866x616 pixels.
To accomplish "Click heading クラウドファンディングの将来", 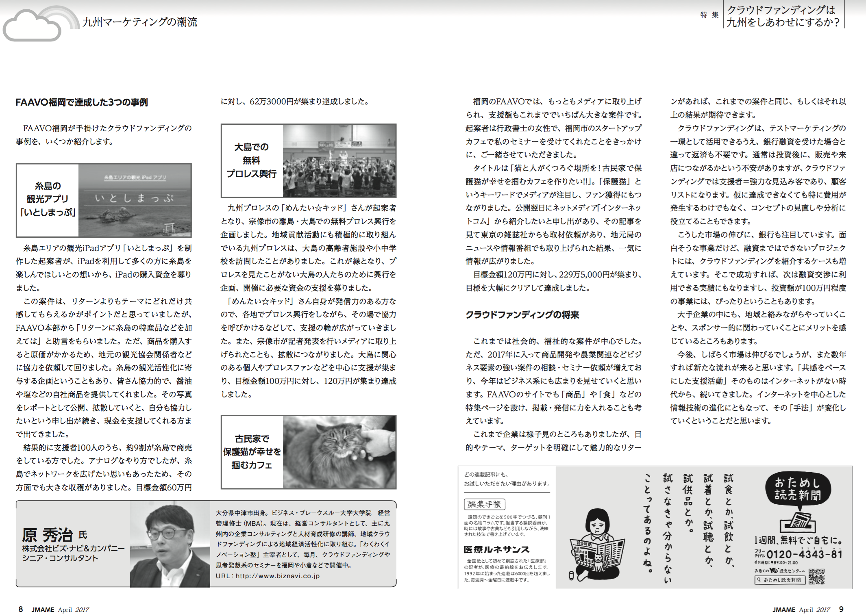I will tap(522, 315).
